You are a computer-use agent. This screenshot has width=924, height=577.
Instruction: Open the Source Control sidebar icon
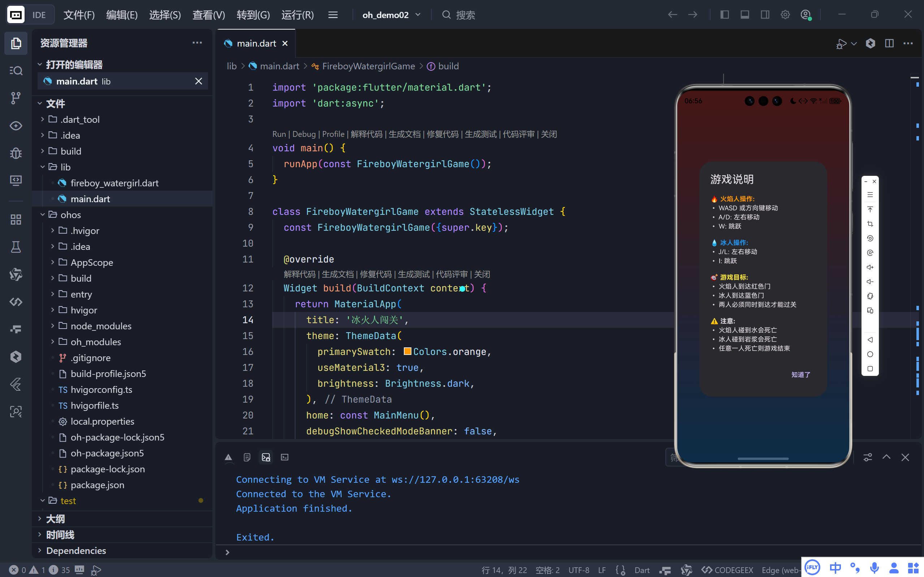[x=16, y=98]
